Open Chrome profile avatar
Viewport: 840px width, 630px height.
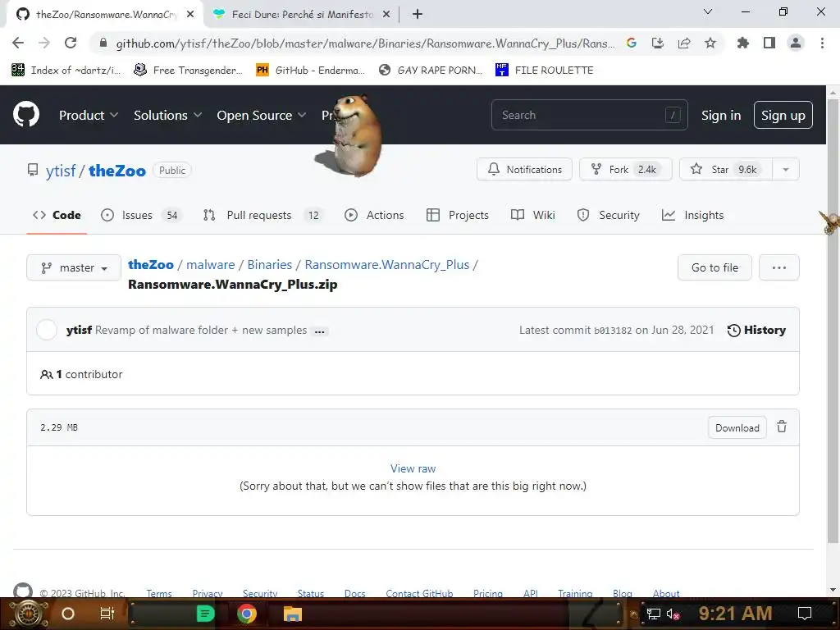pyautogui.click(x=796, y=43)
